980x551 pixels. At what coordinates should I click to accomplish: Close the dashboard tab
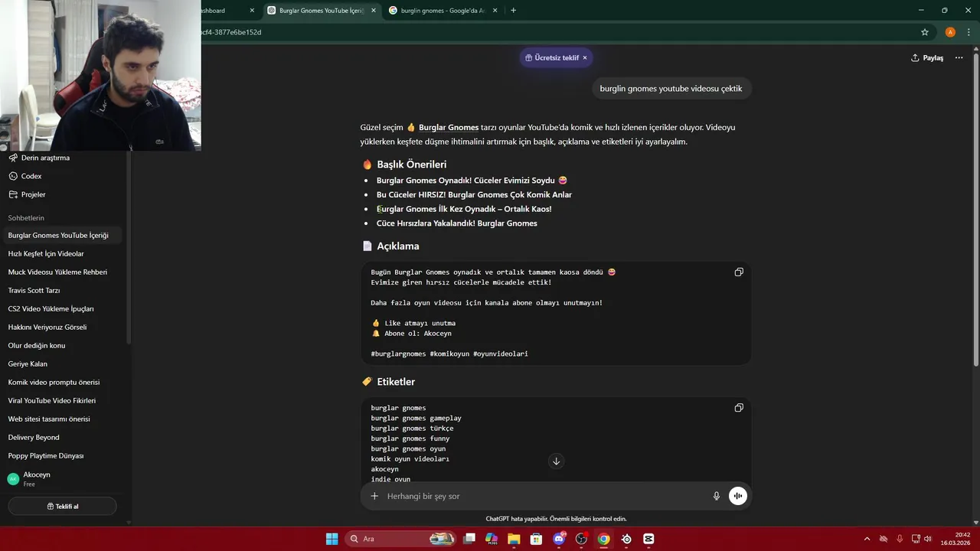click(x=252, y=11)
